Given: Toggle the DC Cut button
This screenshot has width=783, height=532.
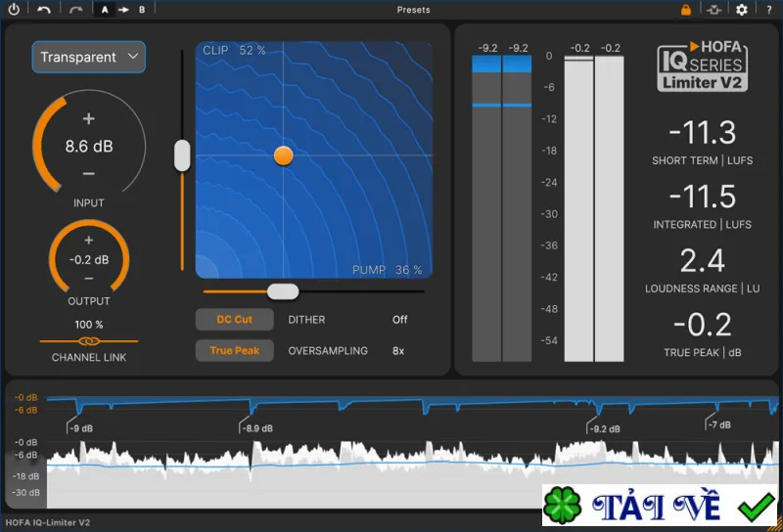Looking at the screenshot, I should tap(235, 320).
